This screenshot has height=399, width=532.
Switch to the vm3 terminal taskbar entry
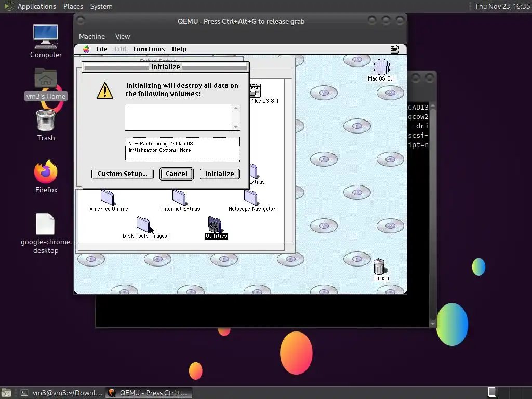[x=61, y=393]
